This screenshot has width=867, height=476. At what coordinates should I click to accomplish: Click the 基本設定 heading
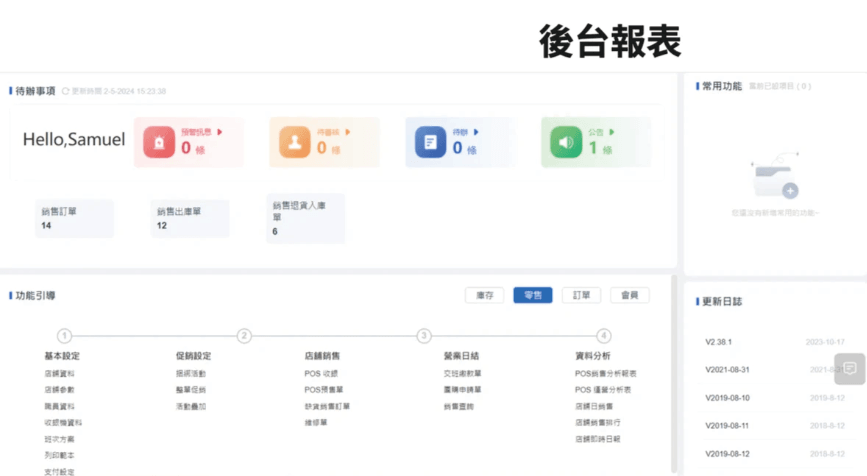62,356
